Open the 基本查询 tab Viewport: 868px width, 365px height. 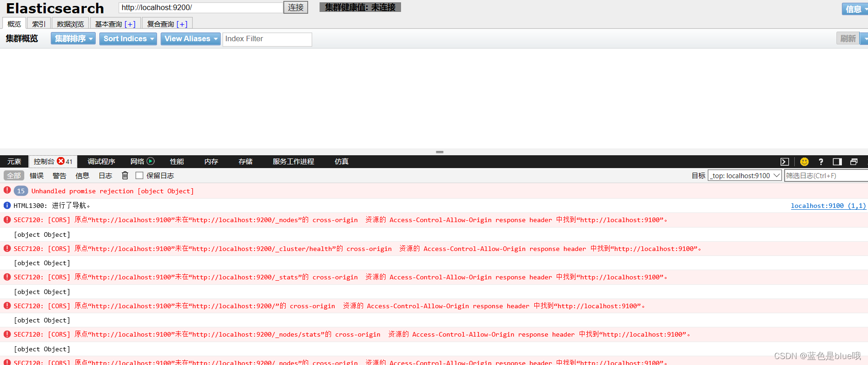point(115,24)
